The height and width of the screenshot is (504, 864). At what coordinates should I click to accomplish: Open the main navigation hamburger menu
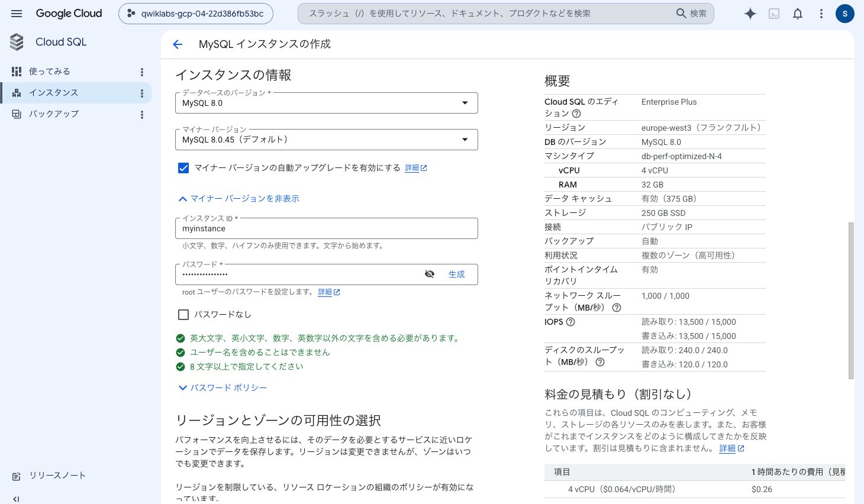(x=17, y=14)
